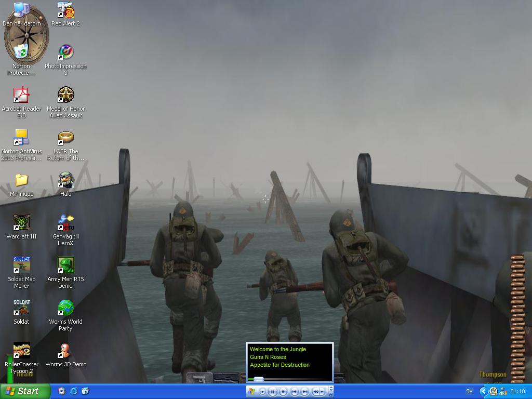This screenshot has width=532, height=399.
Task: Open the SV language bar indicator
Action: pyautogui.click(x=469, y=392)
